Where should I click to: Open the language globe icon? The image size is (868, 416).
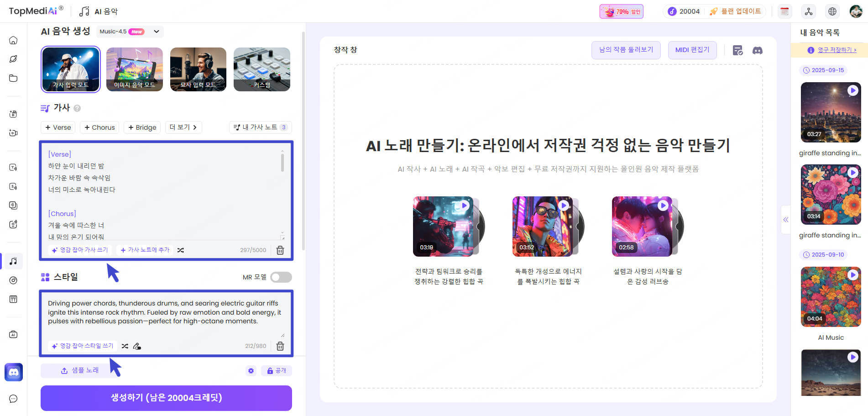click(832, 11)
